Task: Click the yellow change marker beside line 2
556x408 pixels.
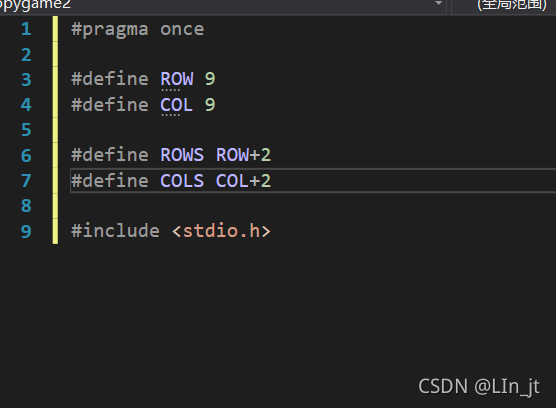Action: point(55,54)
